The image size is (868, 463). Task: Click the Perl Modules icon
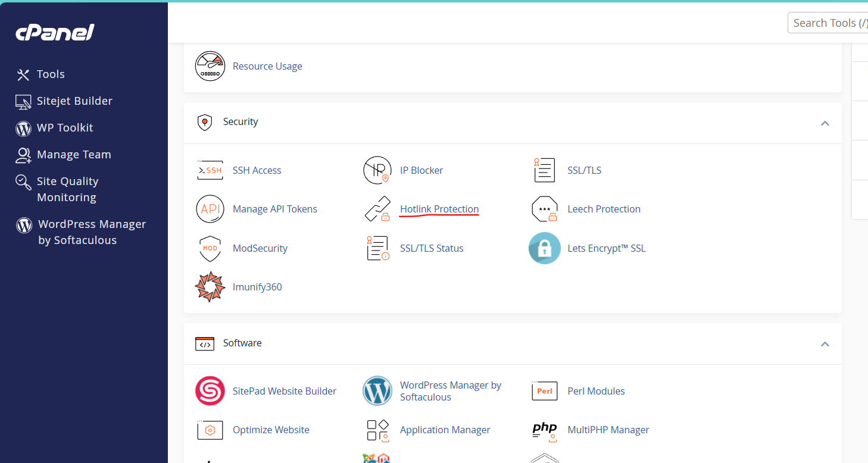coord(545,391)
